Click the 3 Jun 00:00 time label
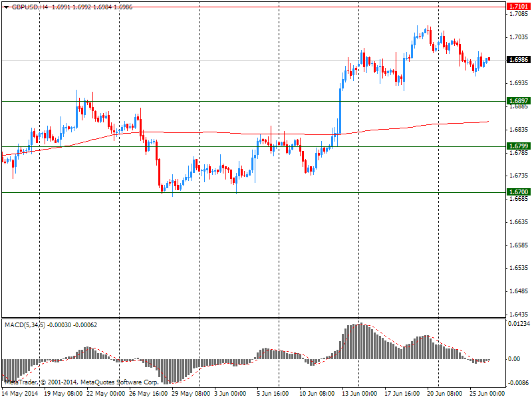Image resolution: width=532 pixels, height=399 pixels. point(230,394)
